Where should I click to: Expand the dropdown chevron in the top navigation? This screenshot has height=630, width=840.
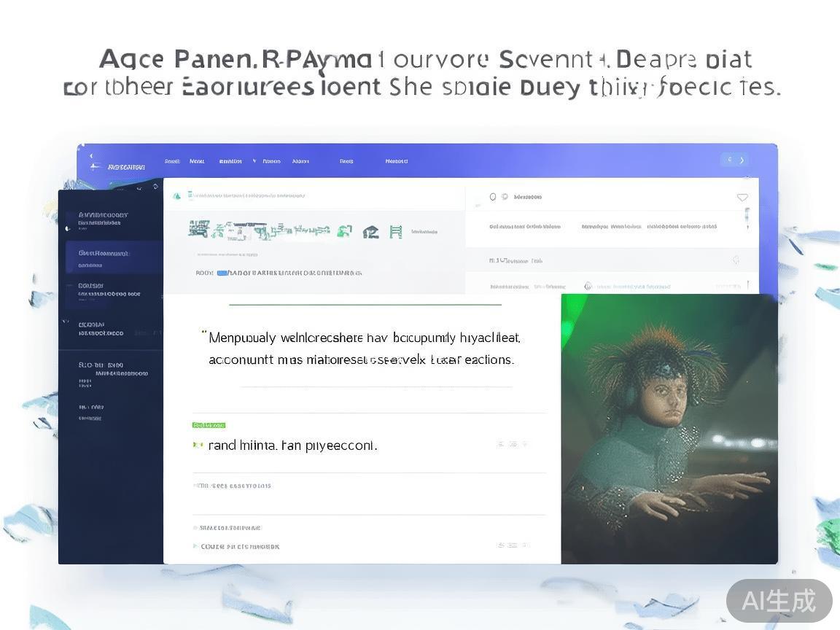pyautogui.click(x=254, y=161)
